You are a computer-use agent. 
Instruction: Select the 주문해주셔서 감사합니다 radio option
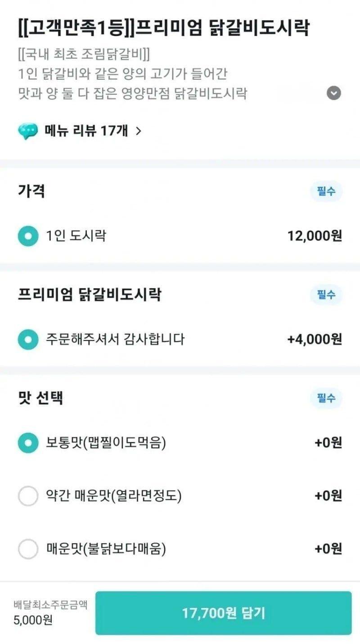coord(28,339)
